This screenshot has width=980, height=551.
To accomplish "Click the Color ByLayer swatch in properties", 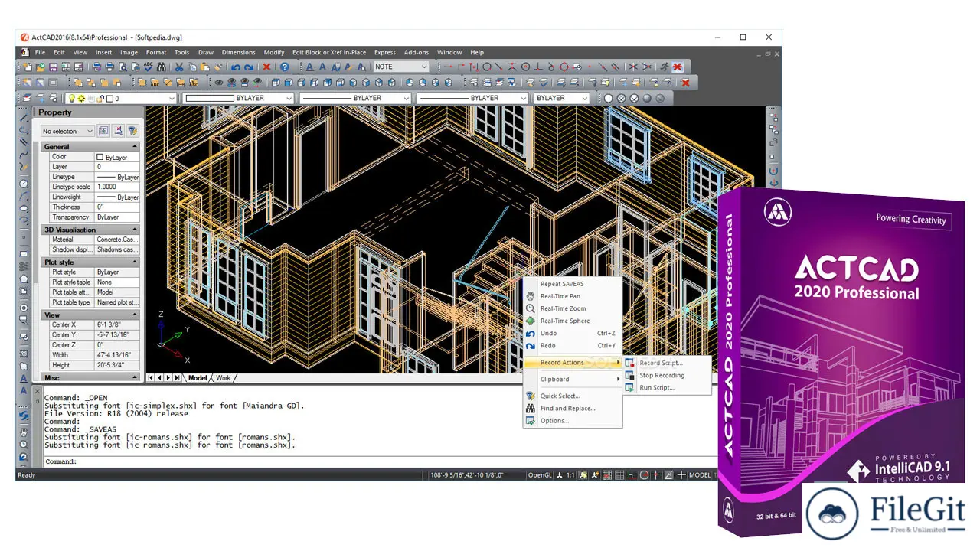I will 100,157.
